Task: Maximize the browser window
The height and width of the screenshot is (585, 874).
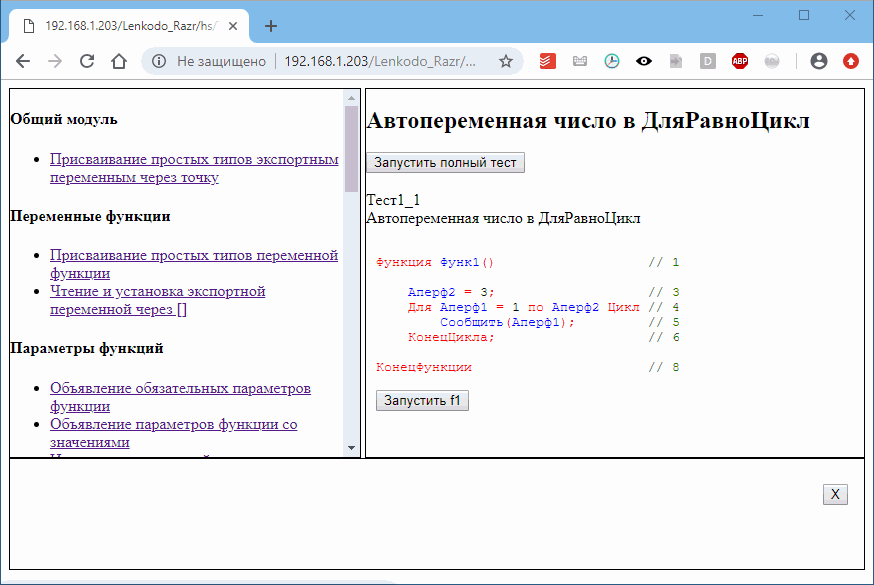Action: tap(804, 15)
